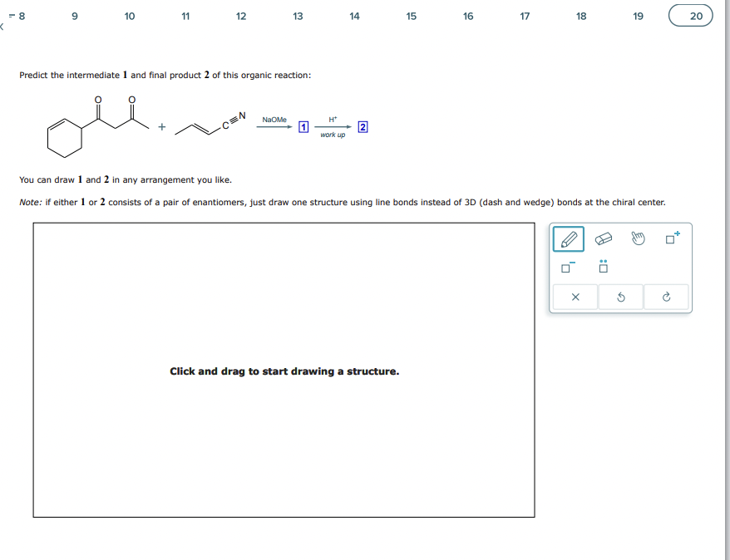Redo the last drawing action
The width and height of the screenshot is (730, 560).
coord(665,297)
